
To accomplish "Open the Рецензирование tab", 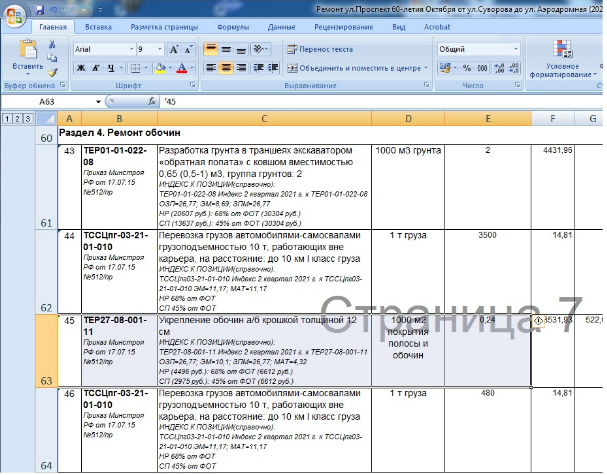I will 344,27.
